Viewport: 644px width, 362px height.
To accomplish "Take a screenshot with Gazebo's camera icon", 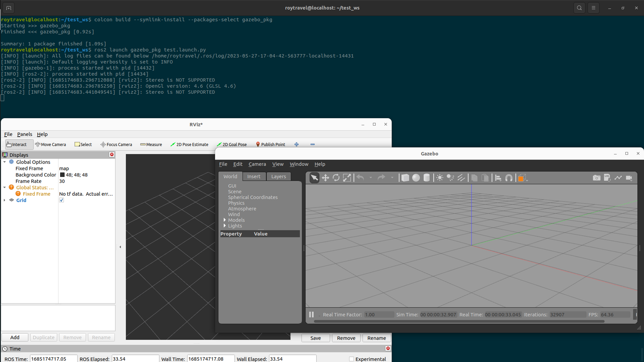I will click(596, 177).
